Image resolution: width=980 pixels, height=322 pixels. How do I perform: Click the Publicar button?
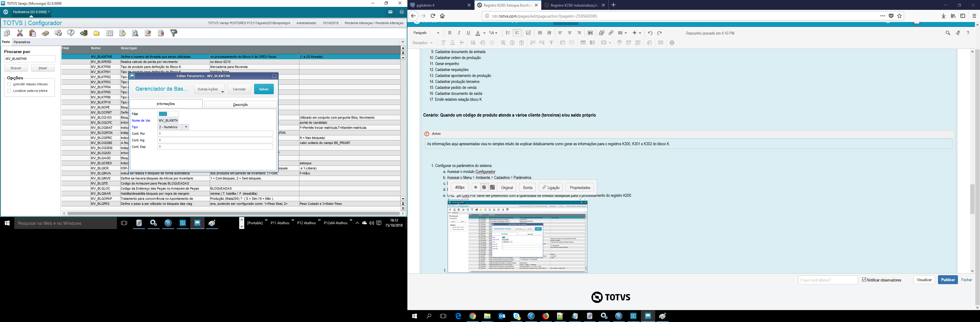coord(947,280)
